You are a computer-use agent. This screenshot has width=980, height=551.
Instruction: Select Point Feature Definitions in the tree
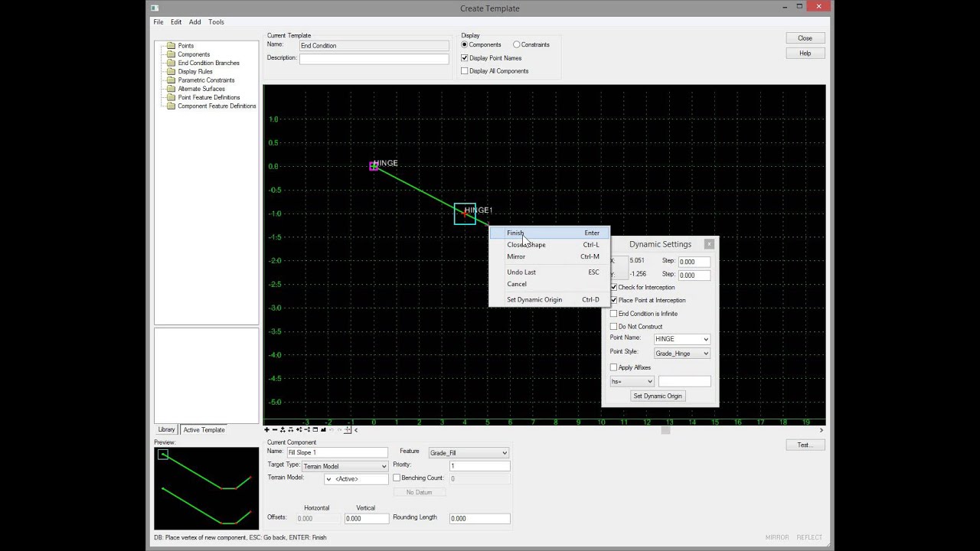[209, 97]
